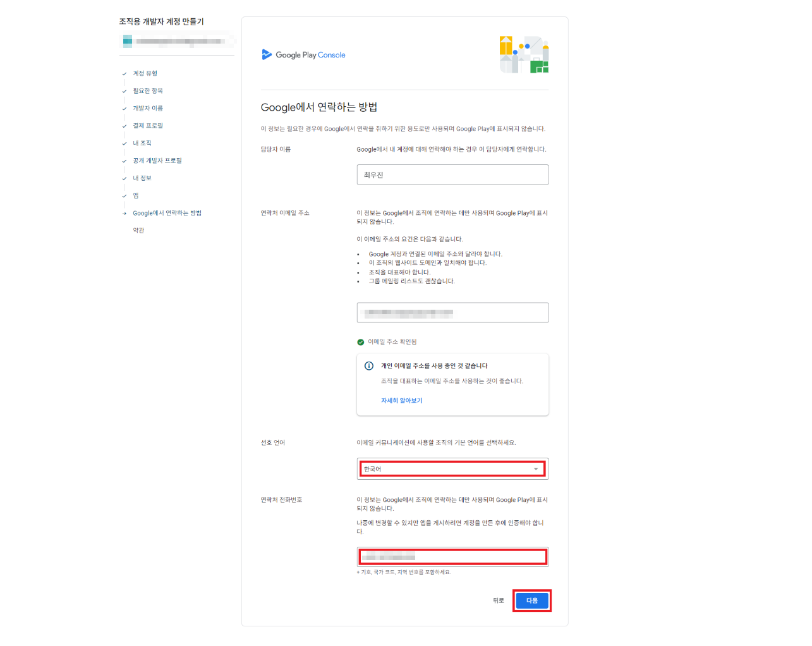
Task: Go to 공개 개발자 프로필 step
Action: (x=157, y=161)
